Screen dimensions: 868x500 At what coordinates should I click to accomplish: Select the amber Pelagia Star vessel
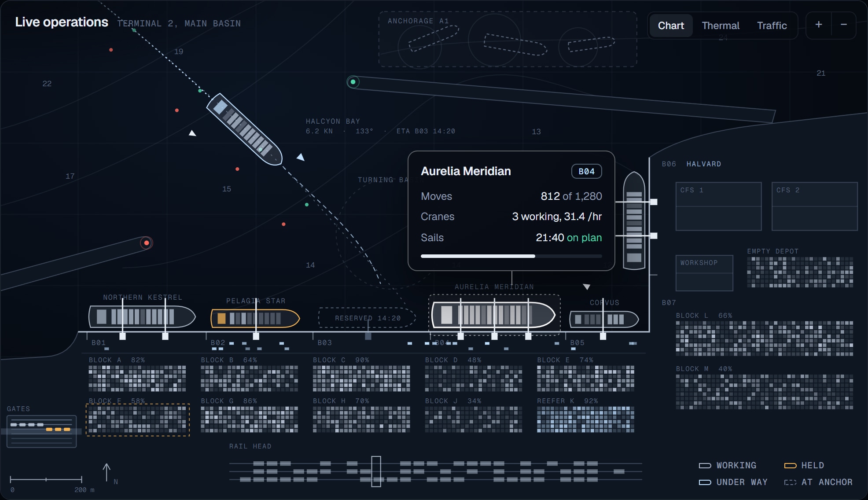tap(255, 318)
